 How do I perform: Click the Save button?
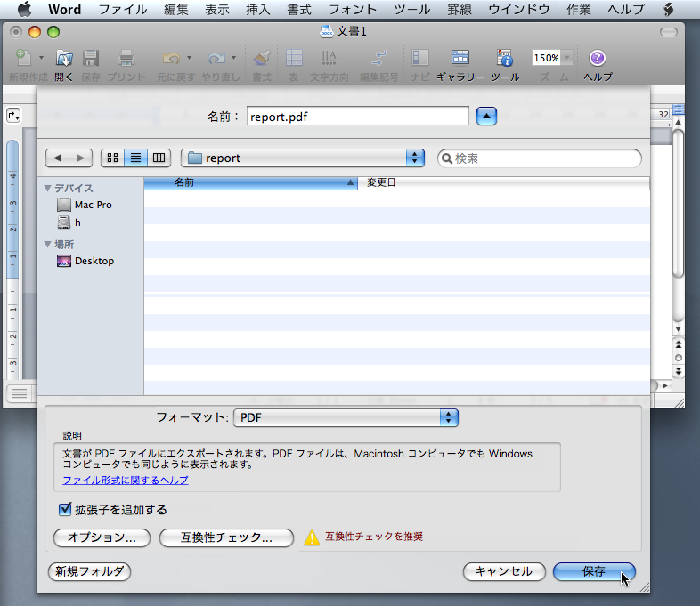594,571
